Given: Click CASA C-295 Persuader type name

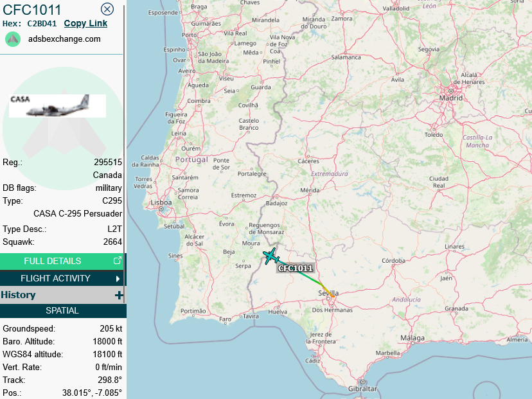Looking at the screenshot, I should (x=78, y=214).
